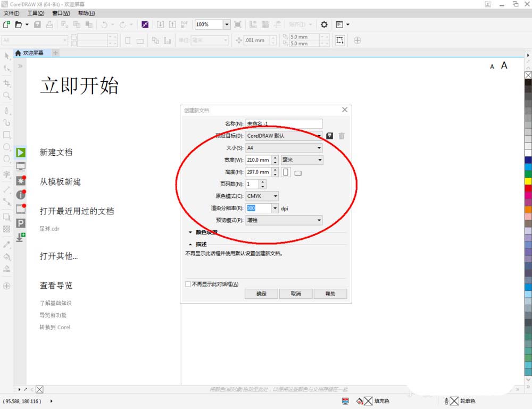Select the Crop tool in toolbox

click(x=7, y=84)
